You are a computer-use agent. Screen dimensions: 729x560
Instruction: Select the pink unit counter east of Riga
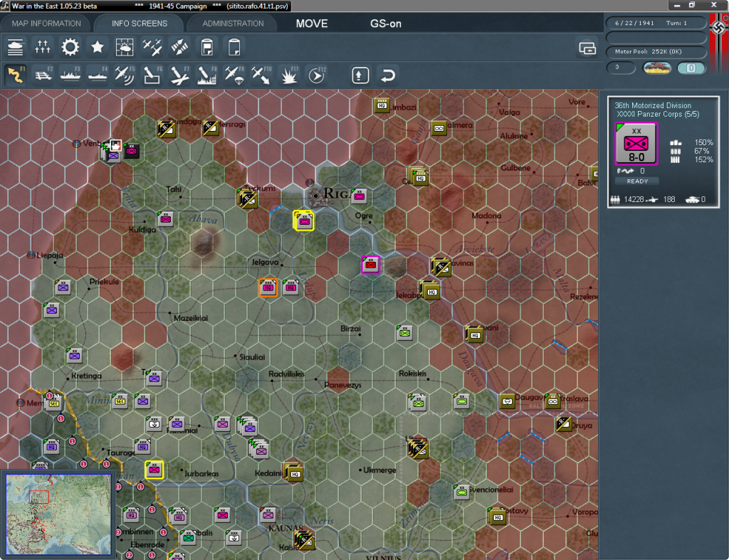[x=359, y=196]
